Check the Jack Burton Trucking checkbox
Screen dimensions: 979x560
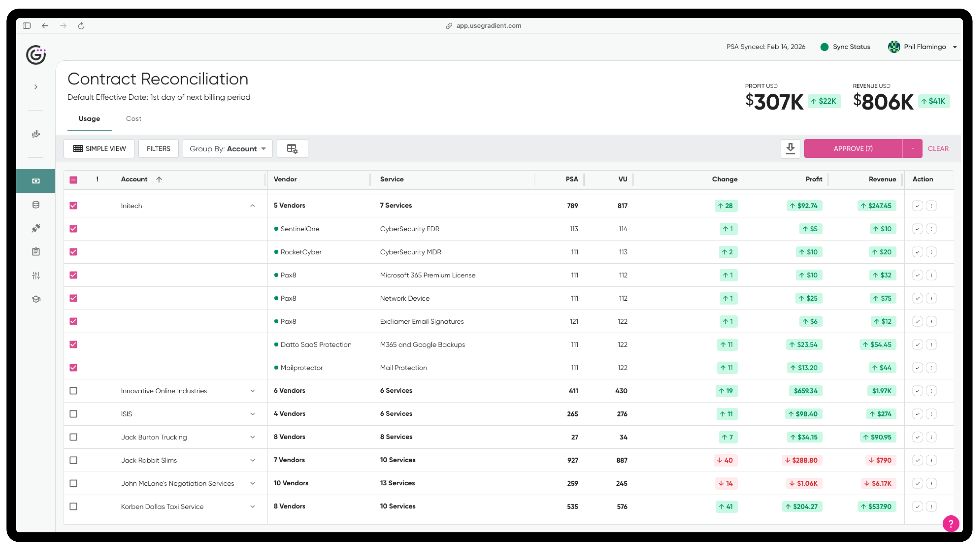pyautogui.click(x=73, y=437)
